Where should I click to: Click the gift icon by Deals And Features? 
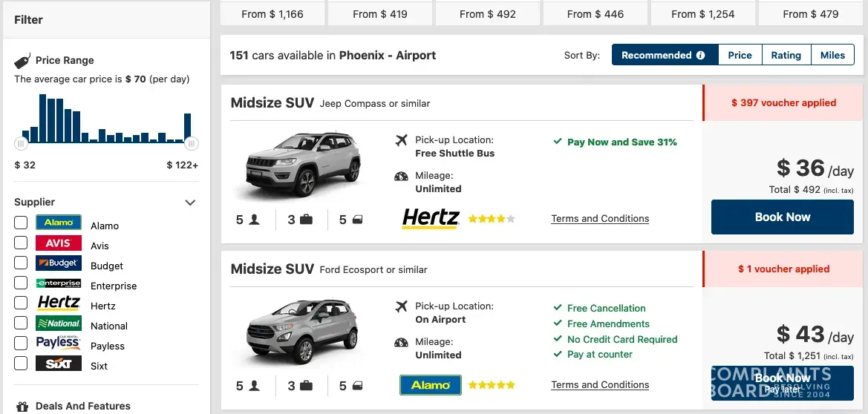pyautogui.click(x=22, y=407)
